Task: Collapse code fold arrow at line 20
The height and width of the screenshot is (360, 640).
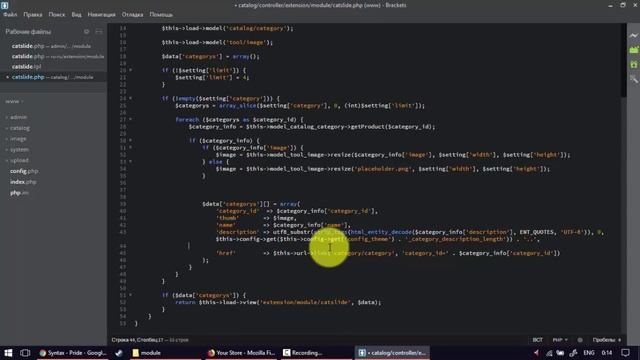Action: 131,70
